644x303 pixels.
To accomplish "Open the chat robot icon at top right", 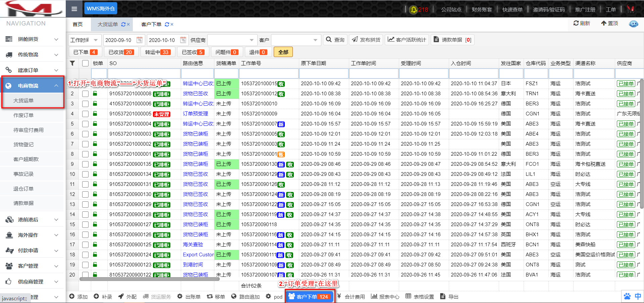I will pos(633,23).
